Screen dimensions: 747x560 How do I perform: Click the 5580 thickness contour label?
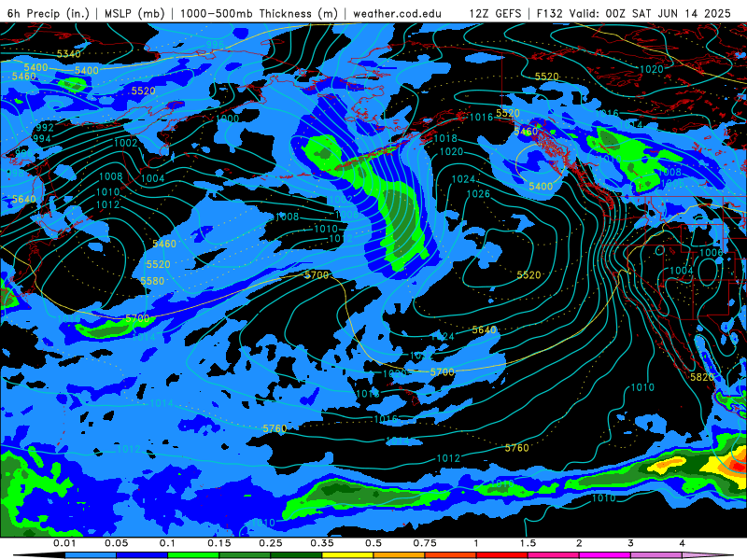click(152, 282)
